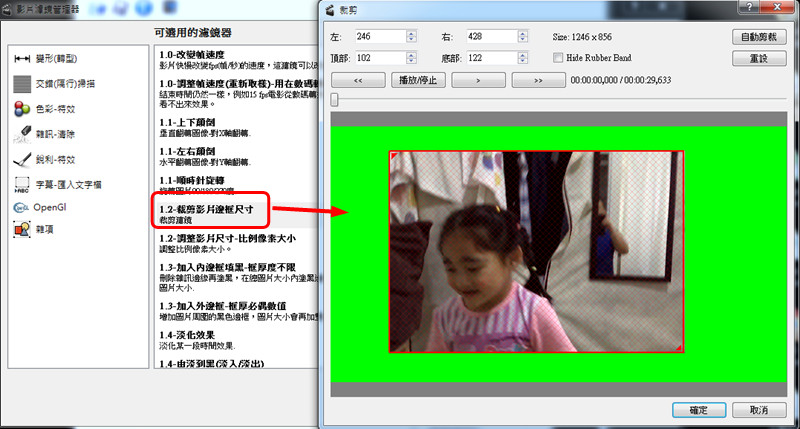800x429 pixels.
Task: Select the 1.1-上下顛倒 vertical flip filter
Action: [x=237, y=128]
